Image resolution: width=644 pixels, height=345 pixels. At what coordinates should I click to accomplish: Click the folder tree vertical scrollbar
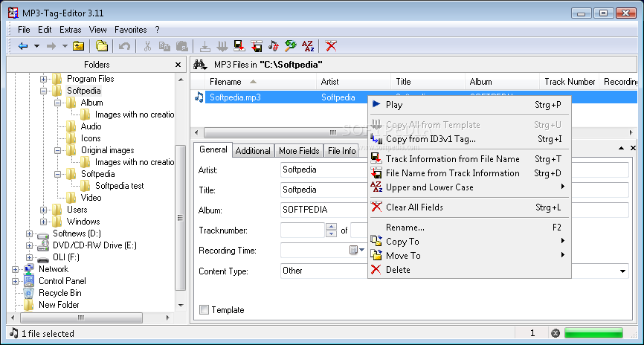click(x=181, y=218)
